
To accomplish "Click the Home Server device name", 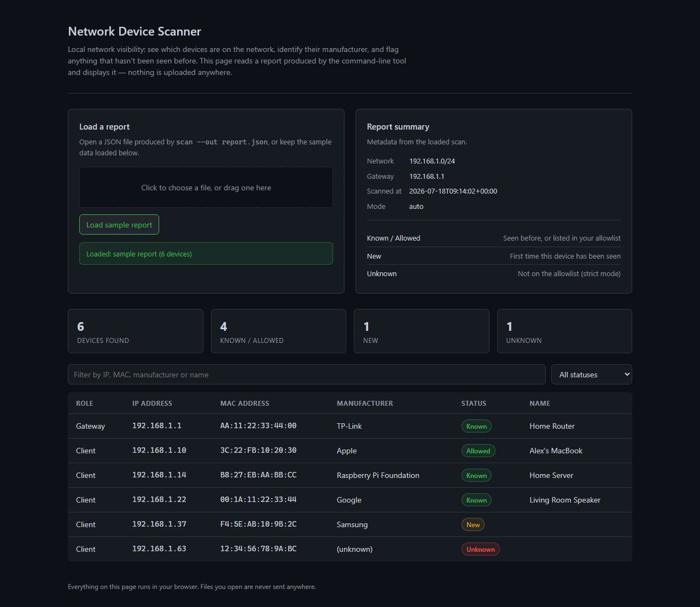I will 551,475.
